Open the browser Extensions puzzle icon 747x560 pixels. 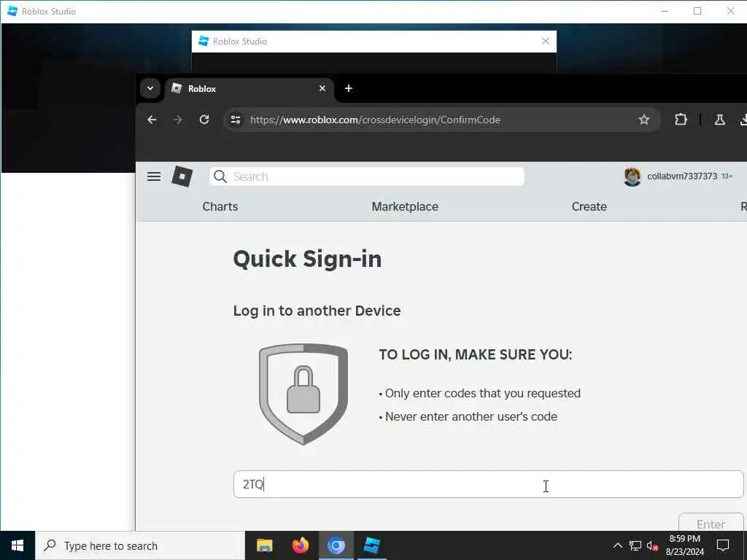681,120
